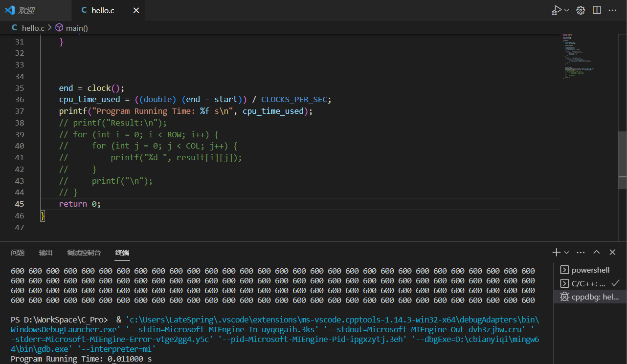Screen dimensions: 627x364
Task: Click hello.c in the breadcrumb
Action: 33,28
